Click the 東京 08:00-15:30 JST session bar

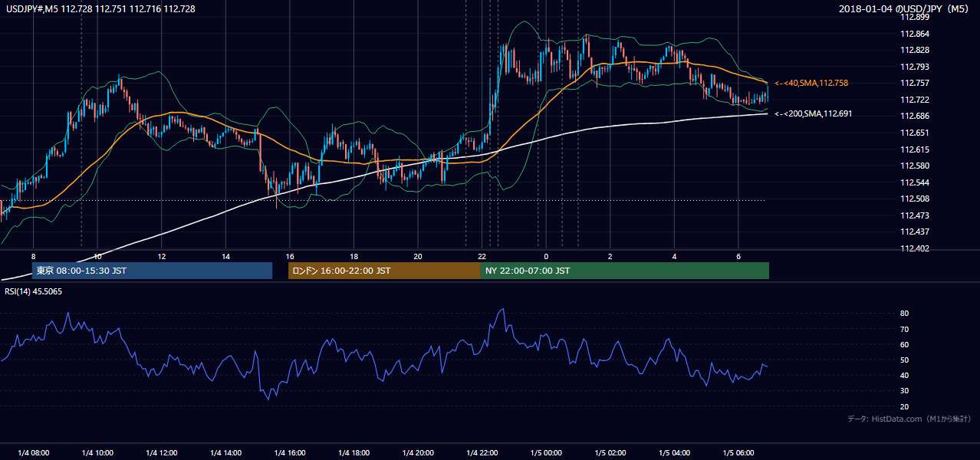point(152,271)
